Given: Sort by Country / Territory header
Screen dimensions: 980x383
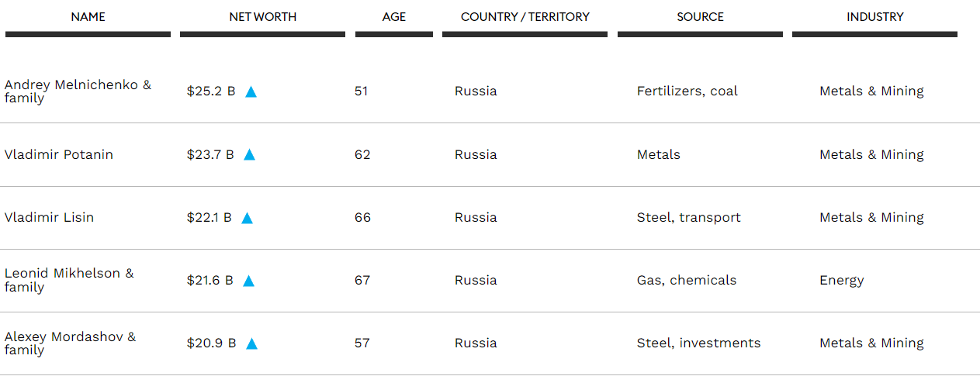Looking at the screenshot, I should [x=525, y=17].
